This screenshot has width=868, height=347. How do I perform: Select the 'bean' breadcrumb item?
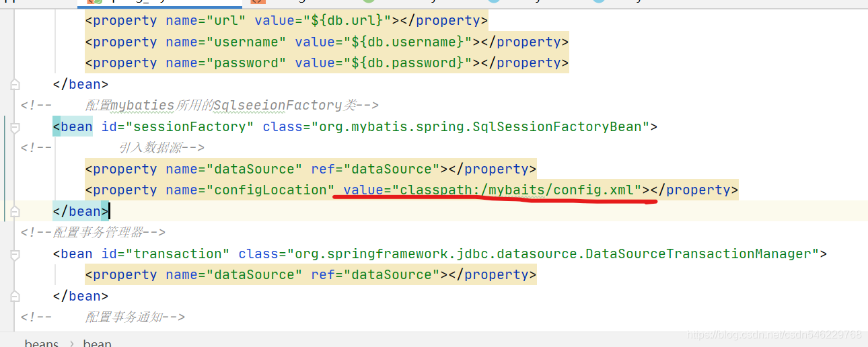click(98, 343)
